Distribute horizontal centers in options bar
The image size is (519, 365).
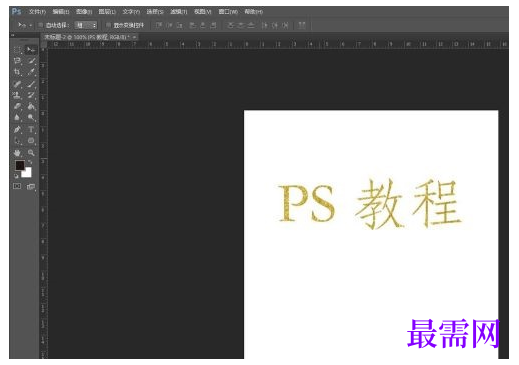point(275,25)
